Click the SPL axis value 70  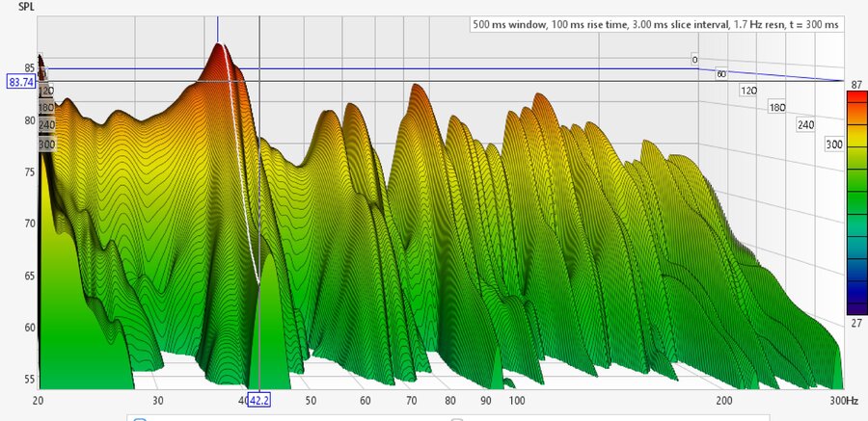pos(28,224)
